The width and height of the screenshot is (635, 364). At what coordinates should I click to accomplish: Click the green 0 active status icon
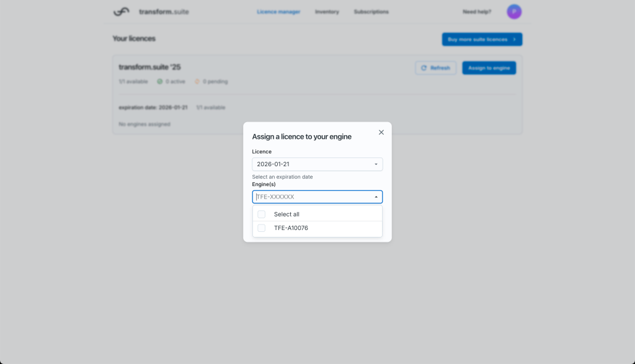click(x=159, y=81)
